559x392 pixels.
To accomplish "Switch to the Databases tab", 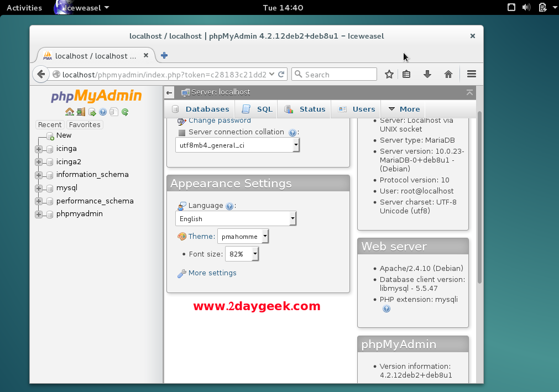I will pyautogui.click(x=200, y=109).
